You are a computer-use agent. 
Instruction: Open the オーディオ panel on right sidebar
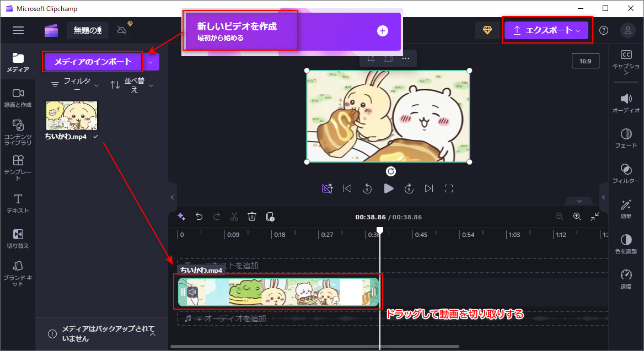coord(626,102)
